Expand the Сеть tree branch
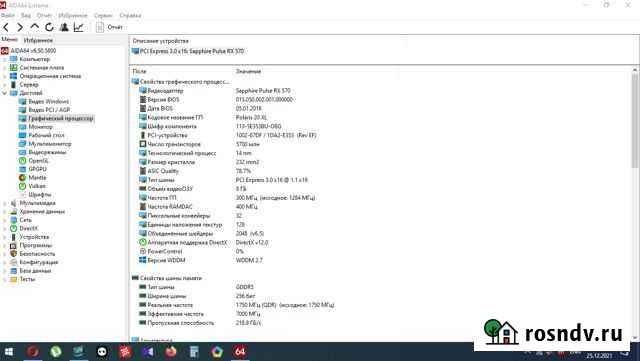 tap(4, 220)
